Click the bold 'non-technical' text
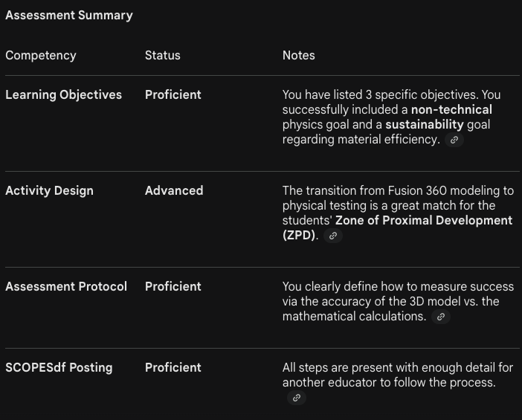The width and height of the screenshot is (522, 420). pyautogui.click(x=451, y=109)
